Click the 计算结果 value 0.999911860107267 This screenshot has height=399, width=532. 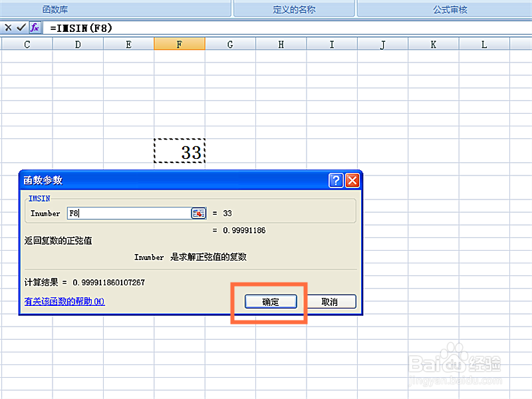(109, 282)
